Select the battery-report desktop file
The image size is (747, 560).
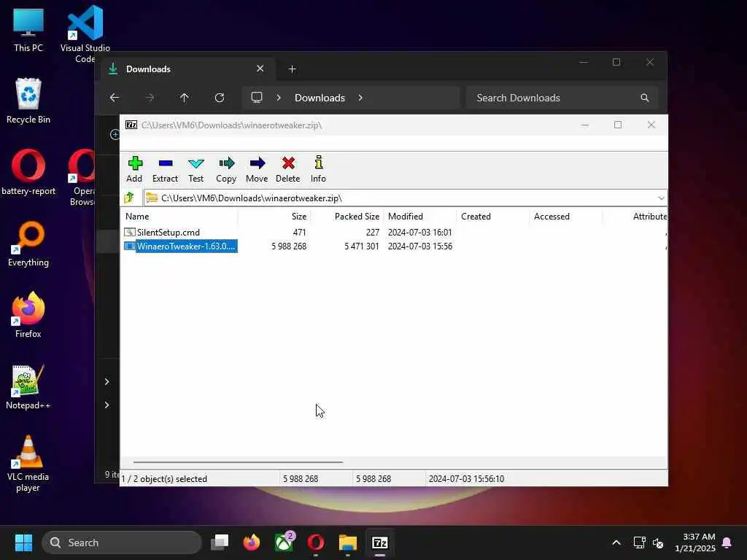(x=28, y=172)
